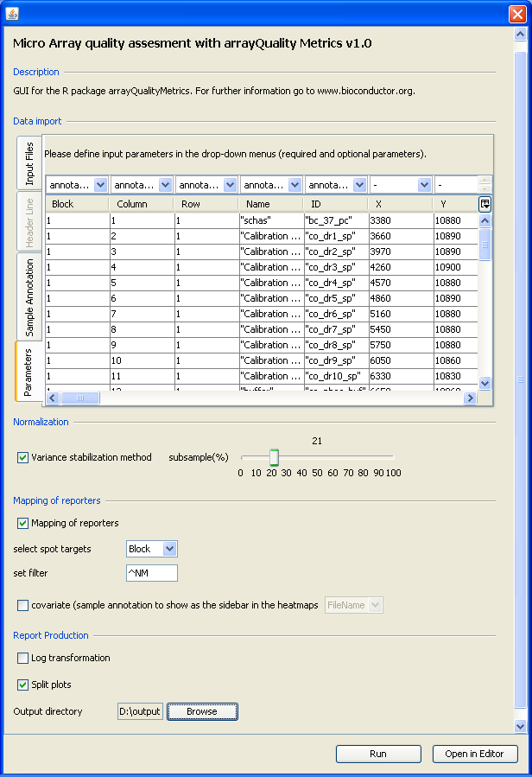Viewport: 532px width, 777px height.
Task: Enable the Log transformation checkbox
Action: coord(22,658)
